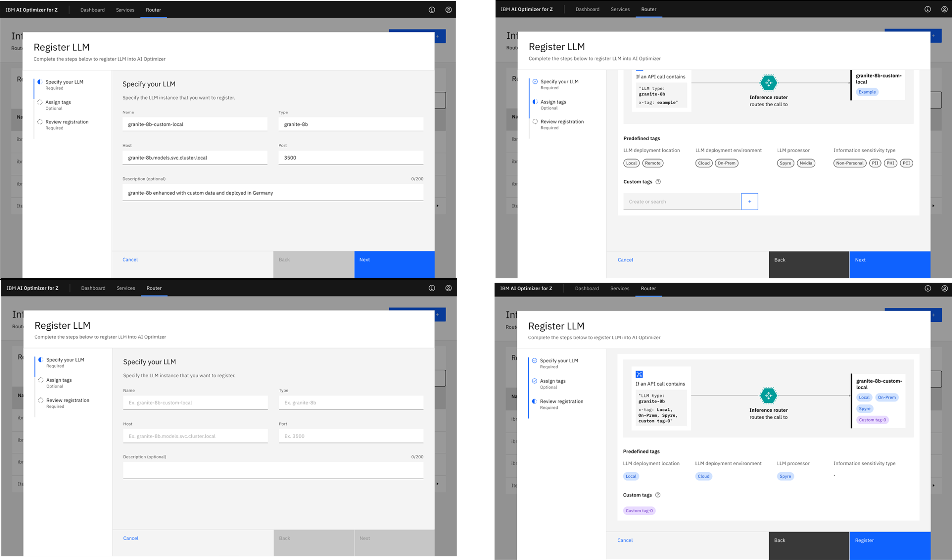Toggle the PII sensitivity tag chip
This screenshot has width=952, height=560.
[875, 163]
